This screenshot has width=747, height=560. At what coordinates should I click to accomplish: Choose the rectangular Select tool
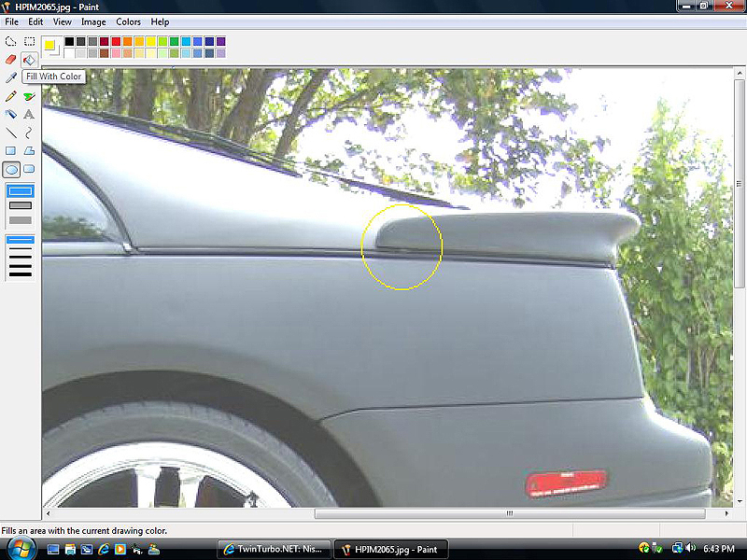(29, 42)
